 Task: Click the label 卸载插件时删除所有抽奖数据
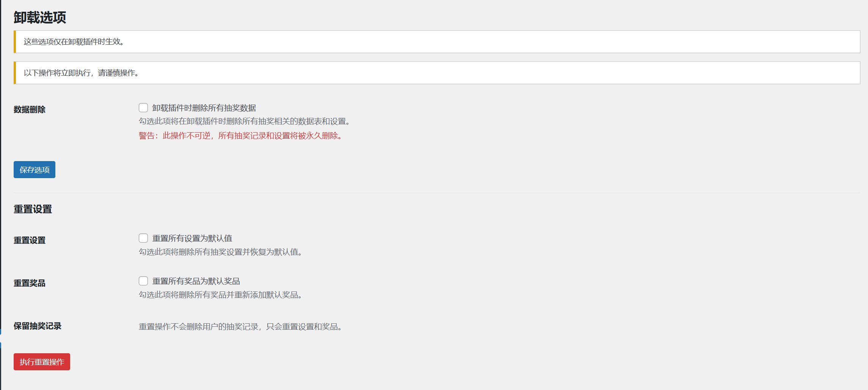pos(204,108)
